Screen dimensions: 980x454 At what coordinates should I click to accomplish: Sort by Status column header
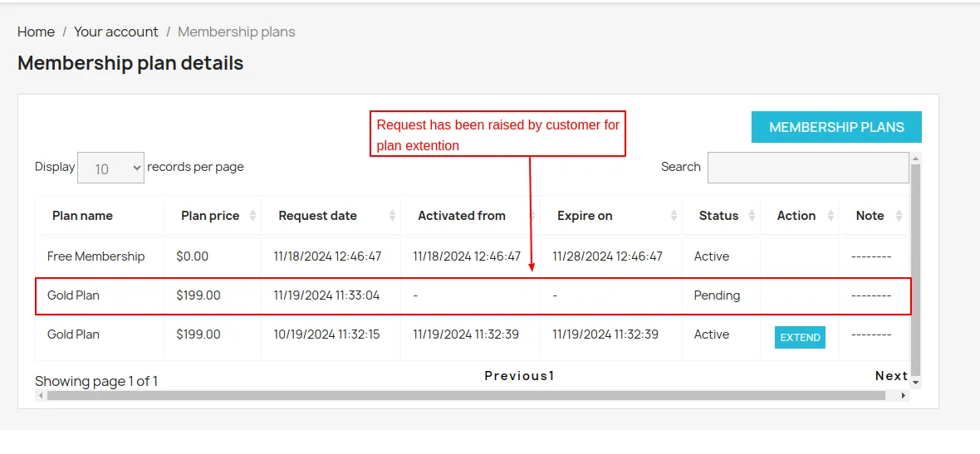(x=718, y=216)
